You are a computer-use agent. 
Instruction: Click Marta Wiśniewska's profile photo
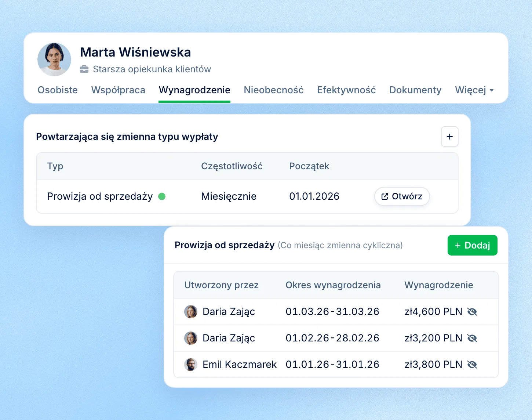[54, 59]
